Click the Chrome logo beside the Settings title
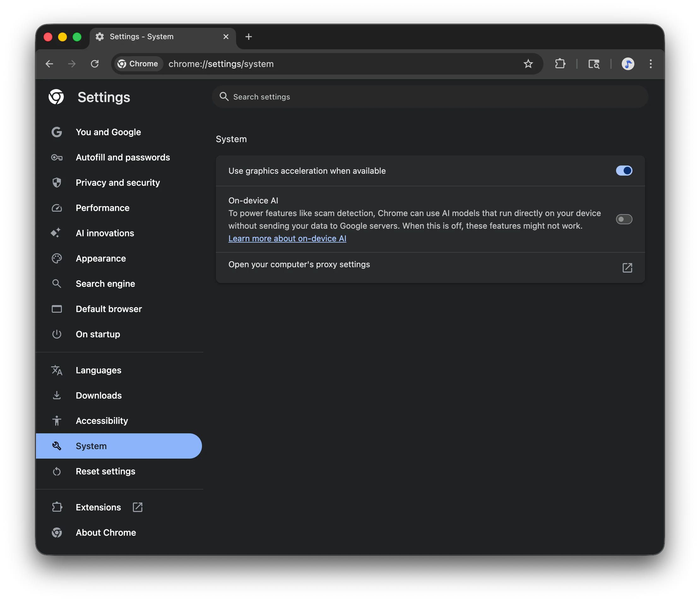This screenshot has width=700, height=602. [56, 97]
